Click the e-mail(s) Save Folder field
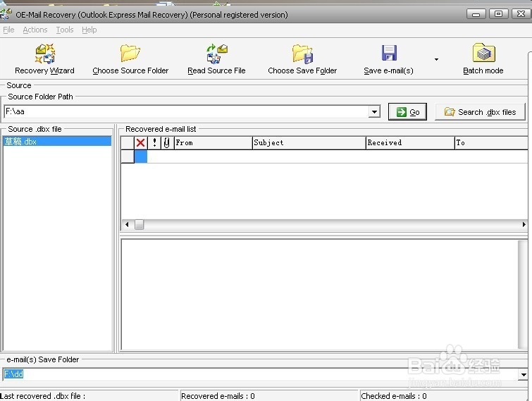 tap(260, 374)
